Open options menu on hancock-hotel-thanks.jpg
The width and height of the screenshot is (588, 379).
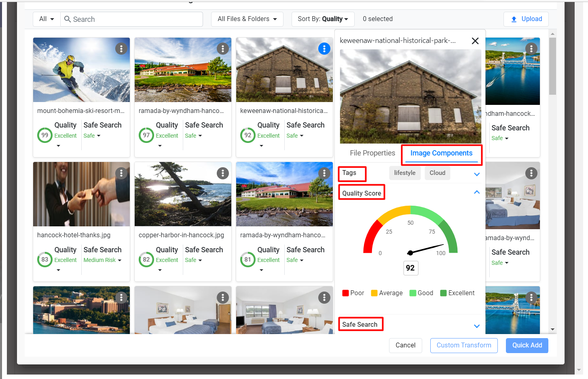pyautogui.click(x=121, y=173)
